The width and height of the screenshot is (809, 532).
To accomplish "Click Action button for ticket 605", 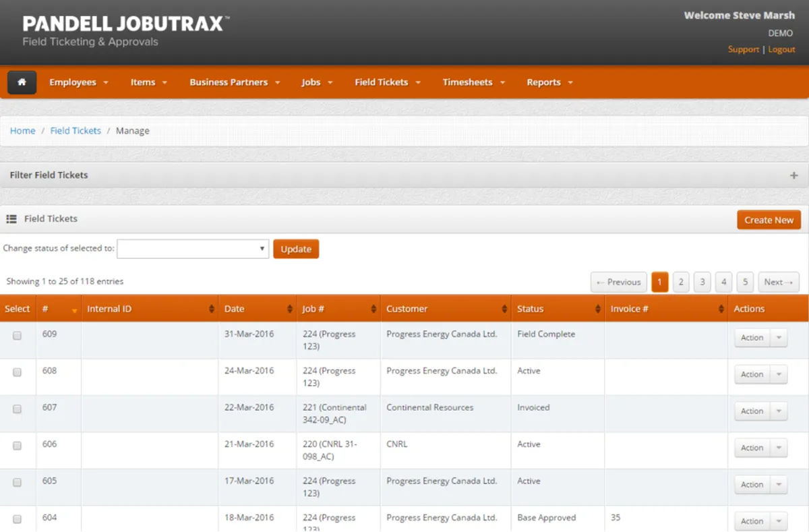I will [752, 485].
